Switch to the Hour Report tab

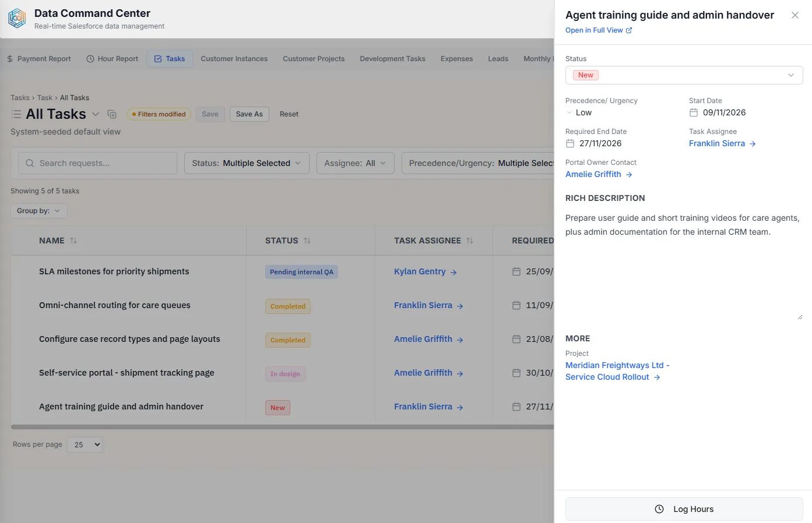point(112,59)
